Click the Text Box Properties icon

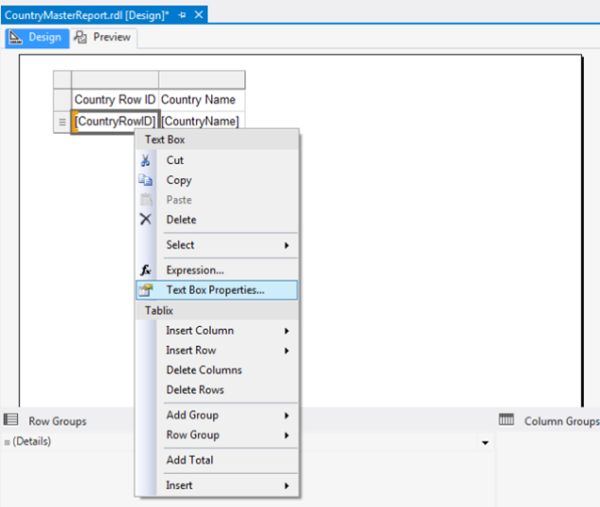145,290
